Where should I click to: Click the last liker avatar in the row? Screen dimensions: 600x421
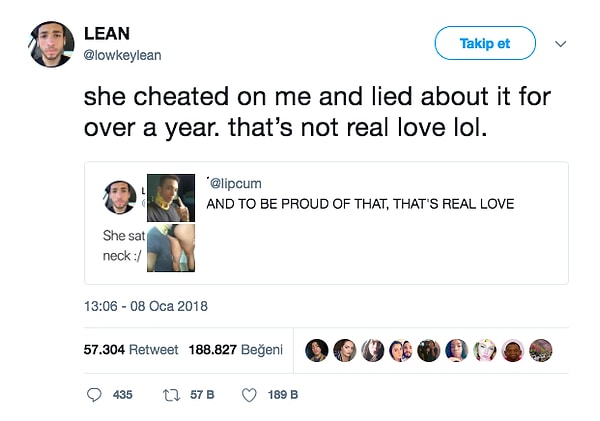pyautogui.click(x=541, y=350)
